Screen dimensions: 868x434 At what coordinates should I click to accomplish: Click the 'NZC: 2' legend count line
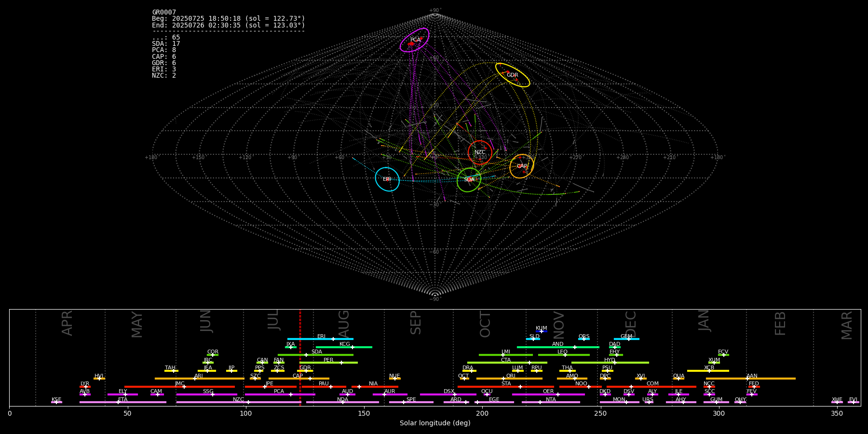click(164, 76)
